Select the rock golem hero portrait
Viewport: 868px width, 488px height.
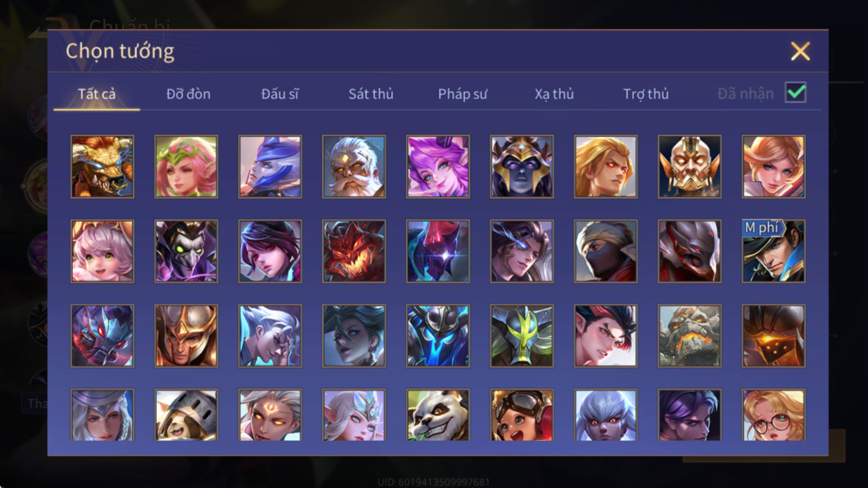[x=689, y=336]
